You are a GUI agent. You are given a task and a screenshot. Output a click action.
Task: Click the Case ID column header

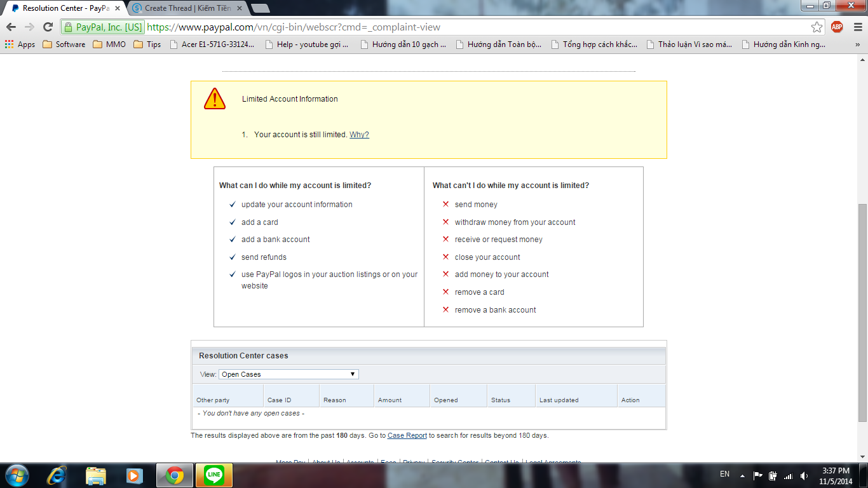pyautogui.click(x=279, y=400)
